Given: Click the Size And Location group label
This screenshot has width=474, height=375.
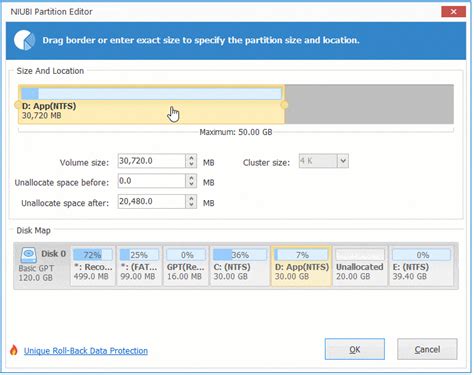Looking at the screenshot, I should 50,71.
